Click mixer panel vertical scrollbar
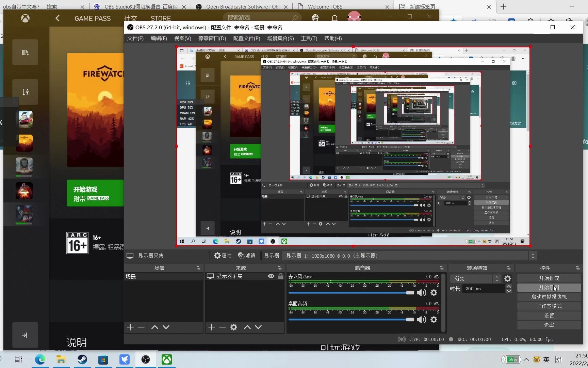588x368 pixels. click(443, 302)
